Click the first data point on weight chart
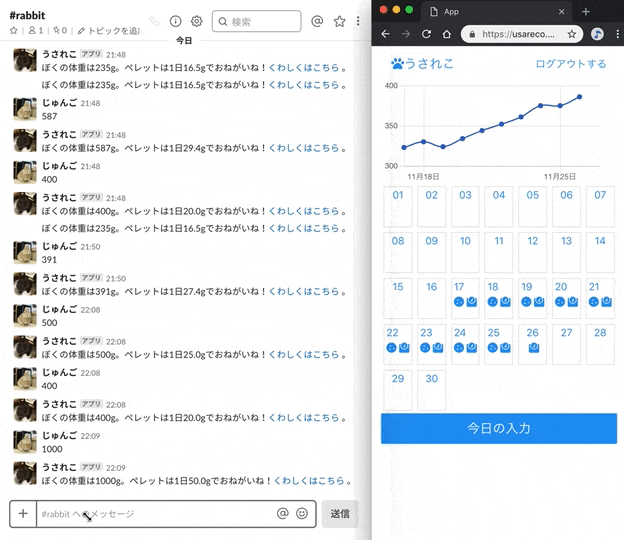This screenshot has width=624, height=540. pyautogui.click(x=404, y=147)
